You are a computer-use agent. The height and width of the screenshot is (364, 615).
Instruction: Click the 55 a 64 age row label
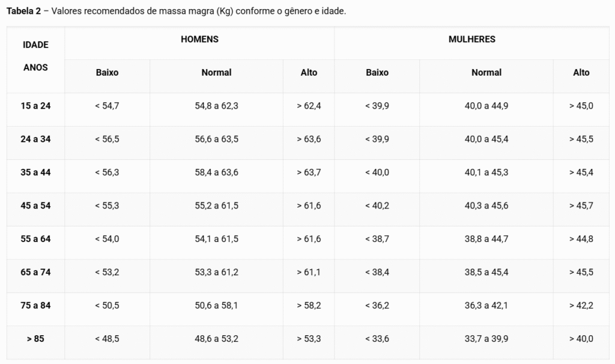35,239
